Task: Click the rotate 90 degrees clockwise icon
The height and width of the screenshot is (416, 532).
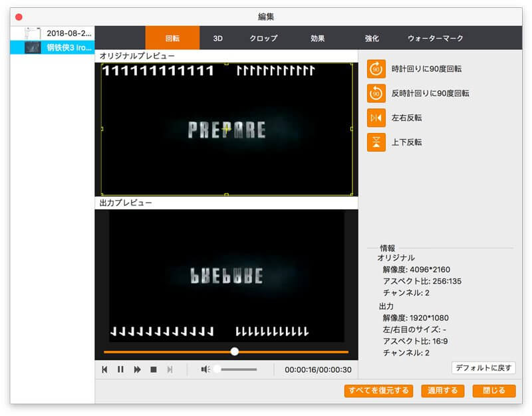Action: [376, 69]
